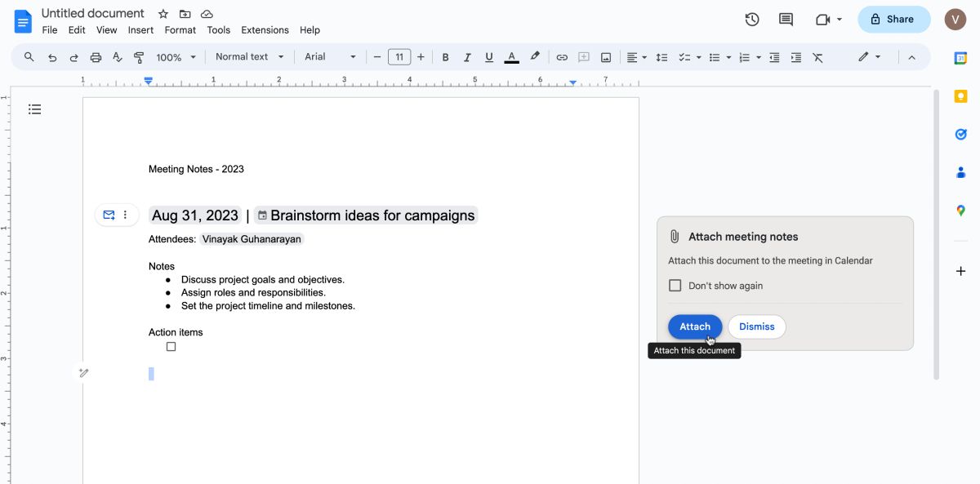Open the Insert menu
The image size is (980, 484).
click(140, 29)
